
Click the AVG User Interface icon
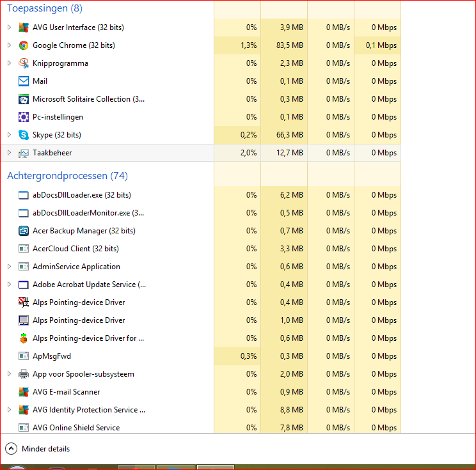24,27
